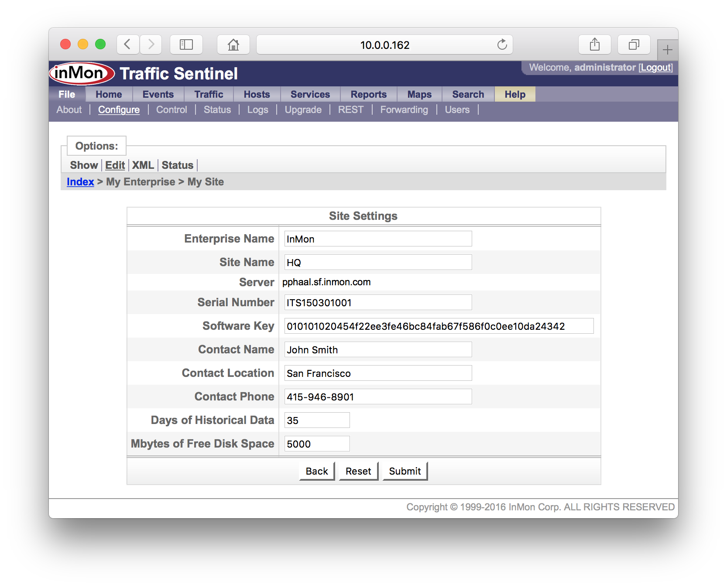Screen dimensions: 727x588
Task: Open the Reports tab
Action: [x=369, y=94]
